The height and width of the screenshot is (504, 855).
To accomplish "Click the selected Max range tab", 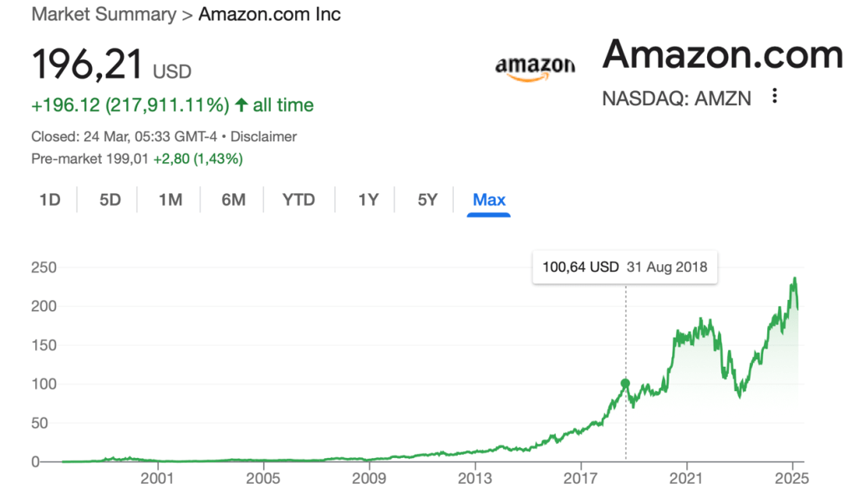I will click(489, 200).
